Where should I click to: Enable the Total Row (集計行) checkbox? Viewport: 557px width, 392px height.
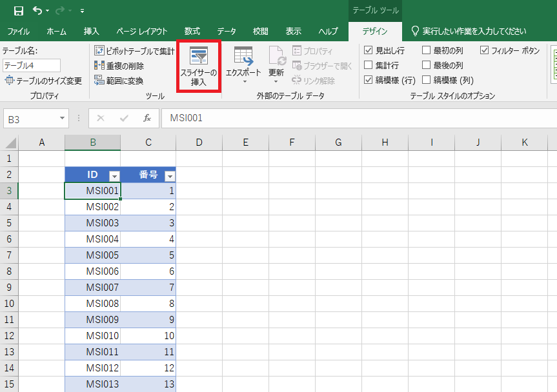368,65
